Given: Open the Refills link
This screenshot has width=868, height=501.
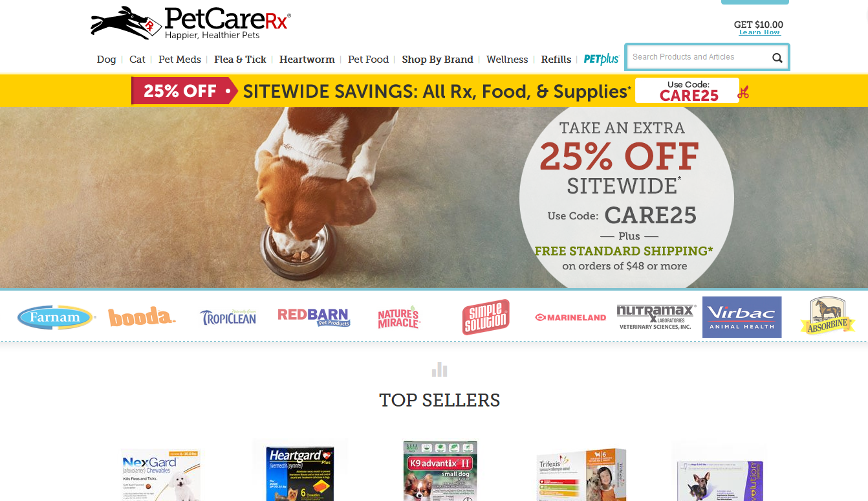Looking at the screenshot, I should pyautogui.click(x=556, y=60).
